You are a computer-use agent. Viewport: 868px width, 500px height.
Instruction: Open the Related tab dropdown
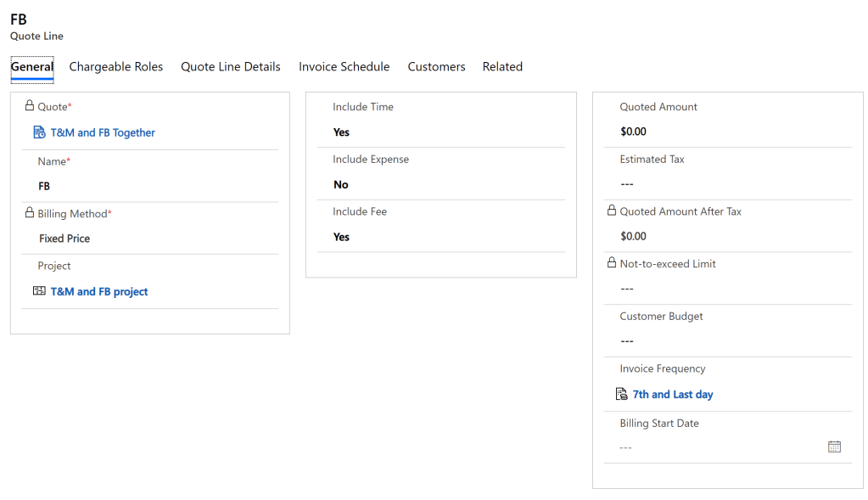(502, 67)
